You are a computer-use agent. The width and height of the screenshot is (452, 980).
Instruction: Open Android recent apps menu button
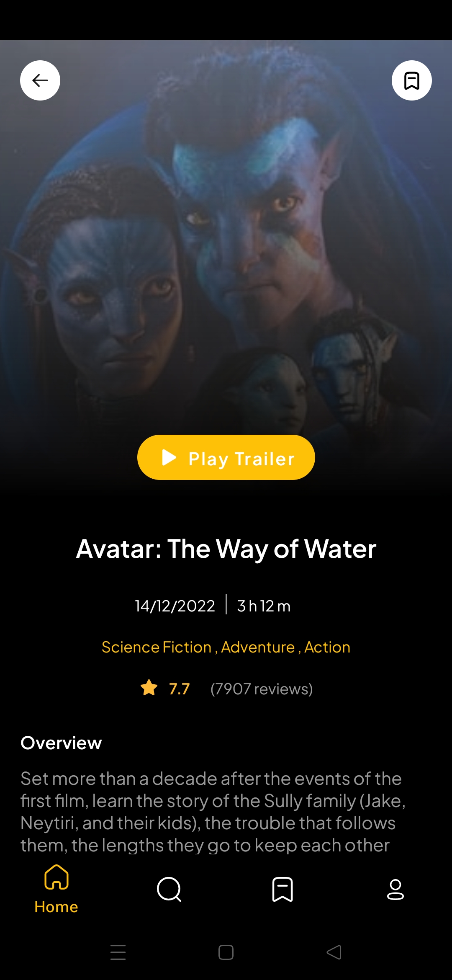point(118,952)
